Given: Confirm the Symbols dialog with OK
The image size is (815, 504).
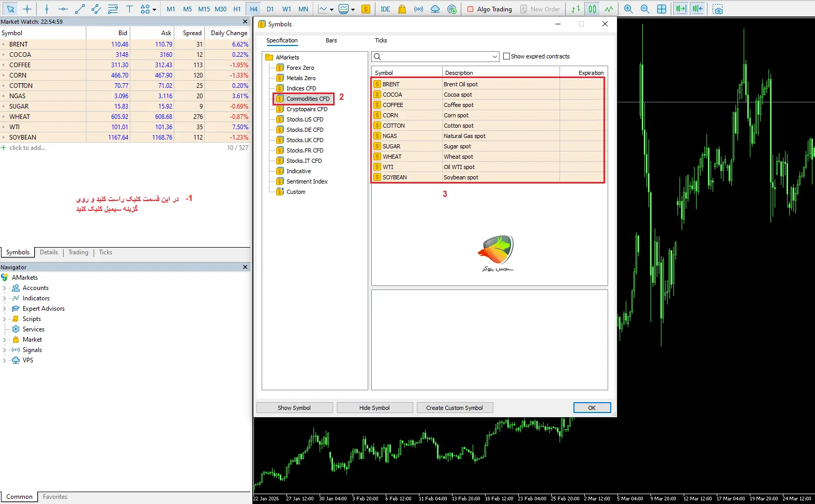Looking at the screenshot, I should tap(592, 408).
